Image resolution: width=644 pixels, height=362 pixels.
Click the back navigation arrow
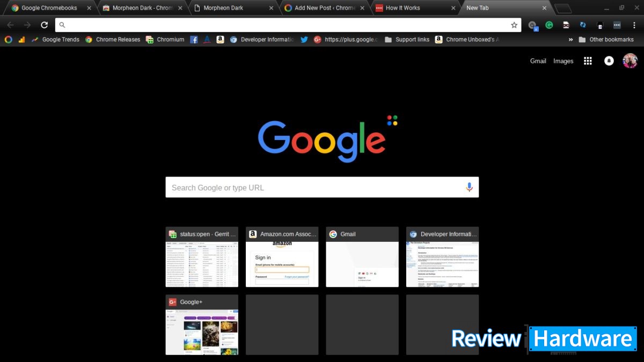click(10, 25)
